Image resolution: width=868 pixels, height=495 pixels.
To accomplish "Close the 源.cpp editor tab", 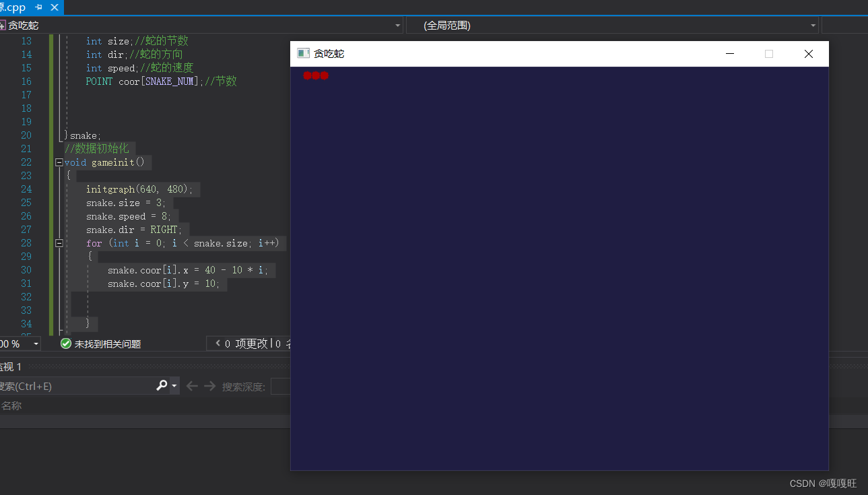I will (55, 7).
